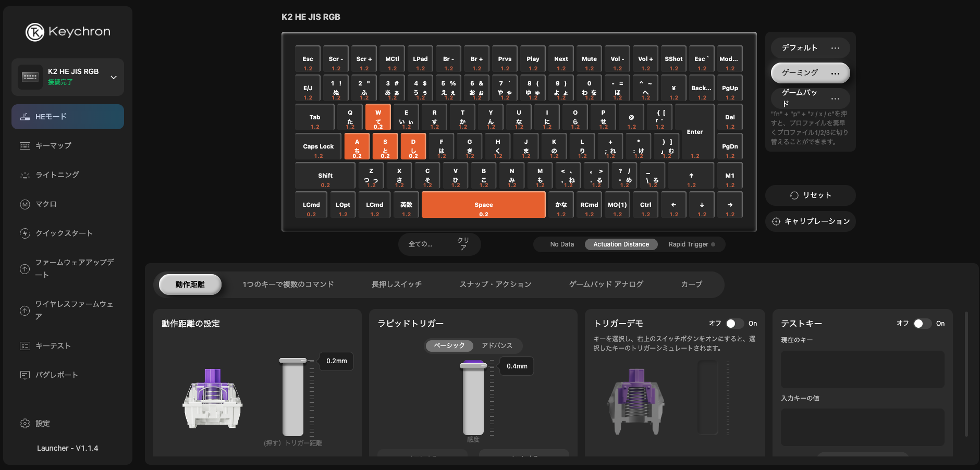Open the デフォルト profile options menu
980x470 pixels.
[835, 48]
